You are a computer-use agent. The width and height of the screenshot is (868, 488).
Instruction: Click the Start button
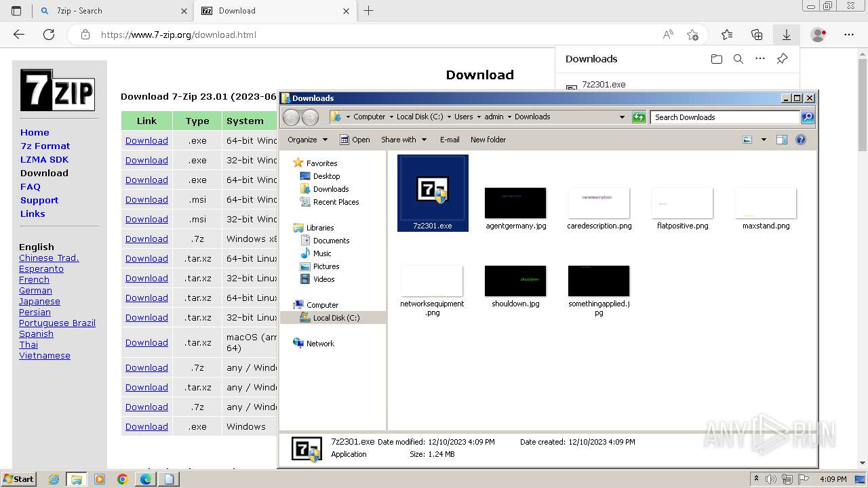click(18, 479)
